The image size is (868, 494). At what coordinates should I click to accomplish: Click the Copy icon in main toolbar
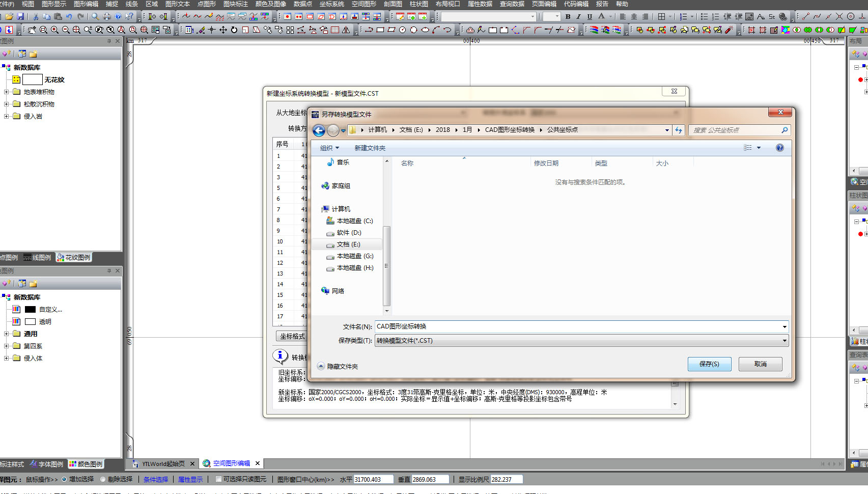click(47, 17)
